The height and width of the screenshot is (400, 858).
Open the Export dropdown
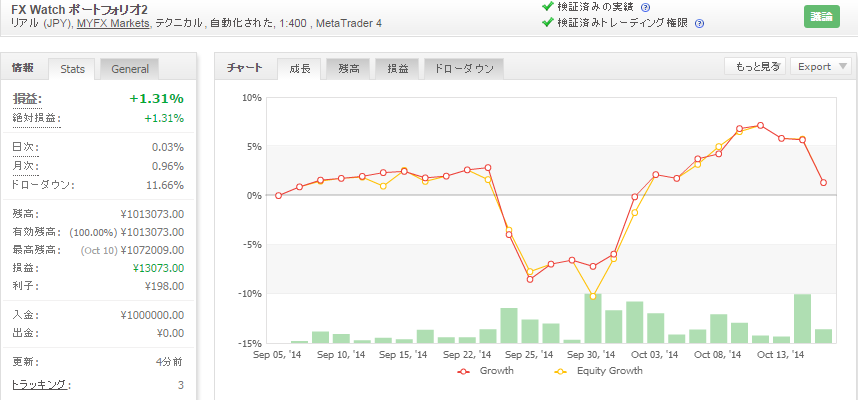click(821, 67)
